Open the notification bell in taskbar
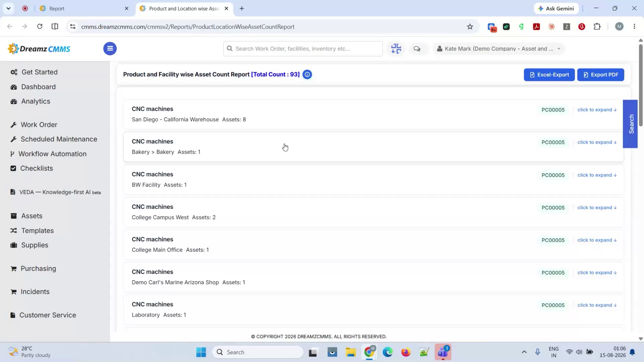Screen dimensions: 644x362 coord(632,352)
